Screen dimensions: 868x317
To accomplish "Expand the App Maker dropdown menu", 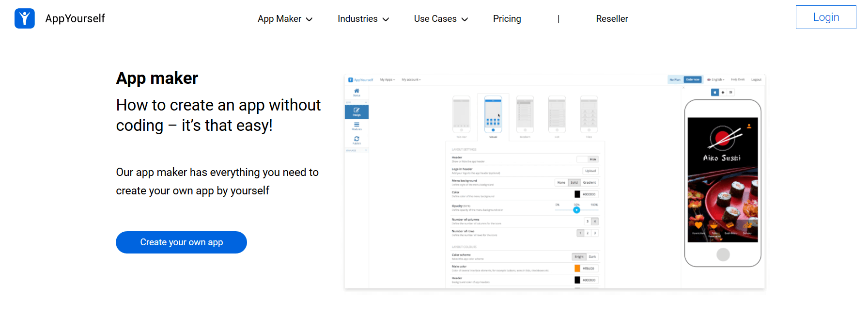I will pos(285,19).
